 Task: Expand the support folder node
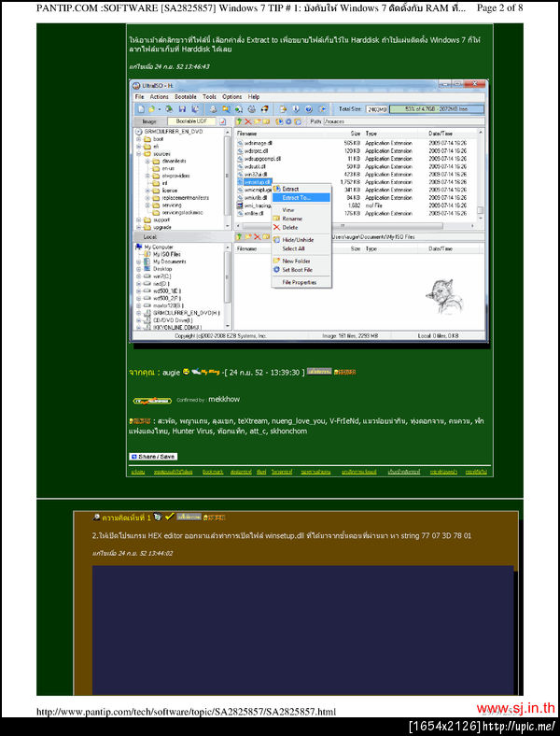tap(139, 219)
